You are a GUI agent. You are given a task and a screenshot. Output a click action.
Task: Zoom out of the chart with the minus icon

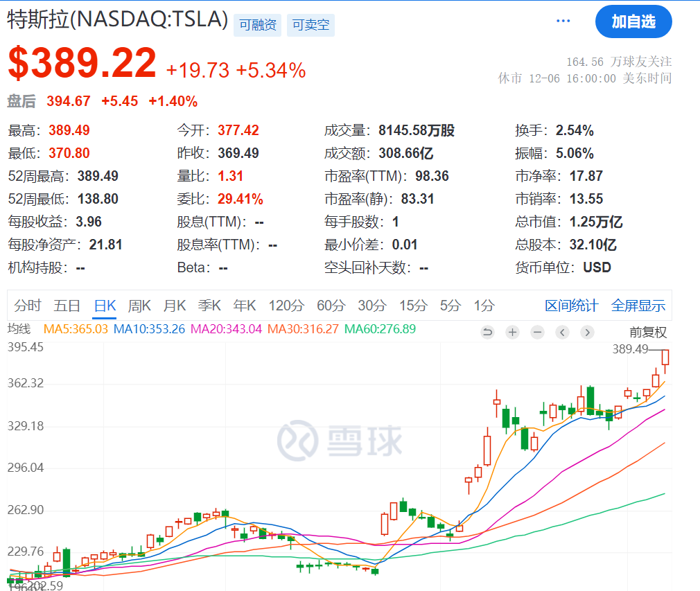537,332
